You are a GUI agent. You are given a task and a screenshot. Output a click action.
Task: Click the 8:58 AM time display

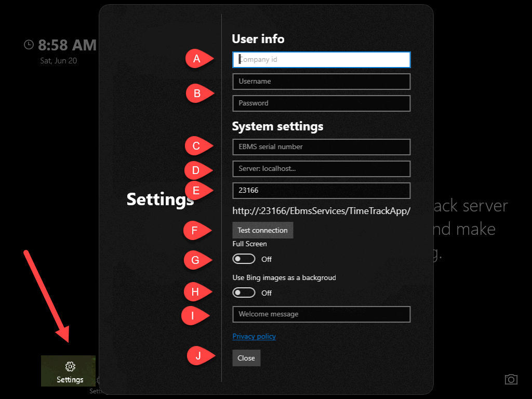[67, 45]
